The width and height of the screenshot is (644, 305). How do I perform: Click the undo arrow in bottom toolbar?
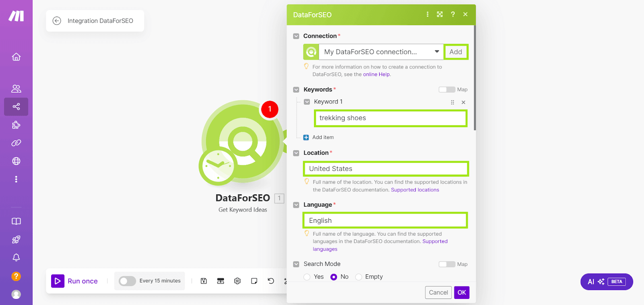click(271, 281)
